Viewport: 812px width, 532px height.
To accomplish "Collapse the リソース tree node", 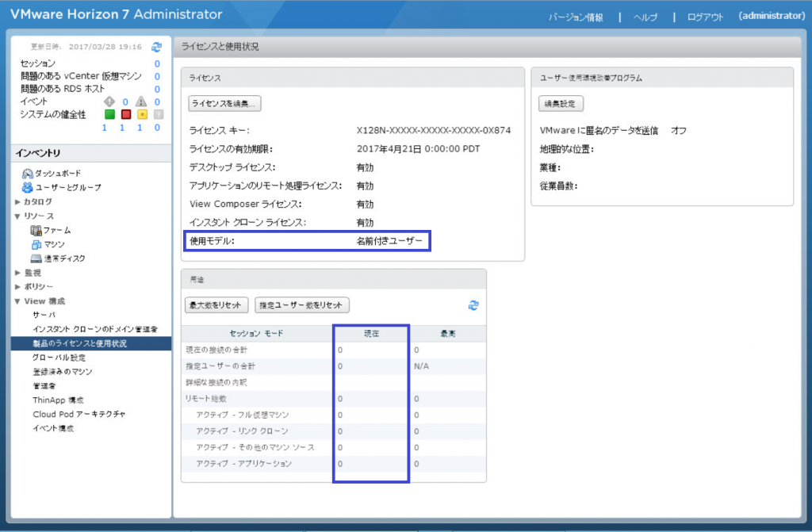I will pos(17,216).
